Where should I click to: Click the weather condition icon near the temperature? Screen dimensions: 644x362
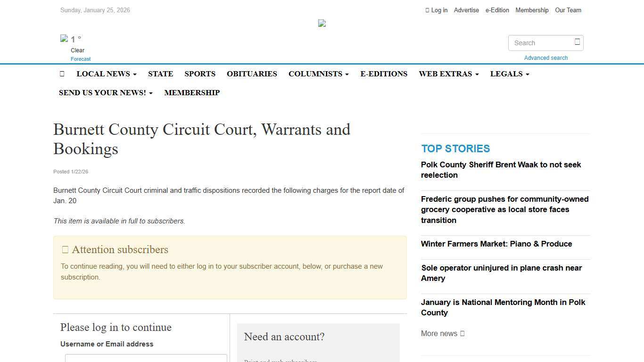tap(64, 39)
